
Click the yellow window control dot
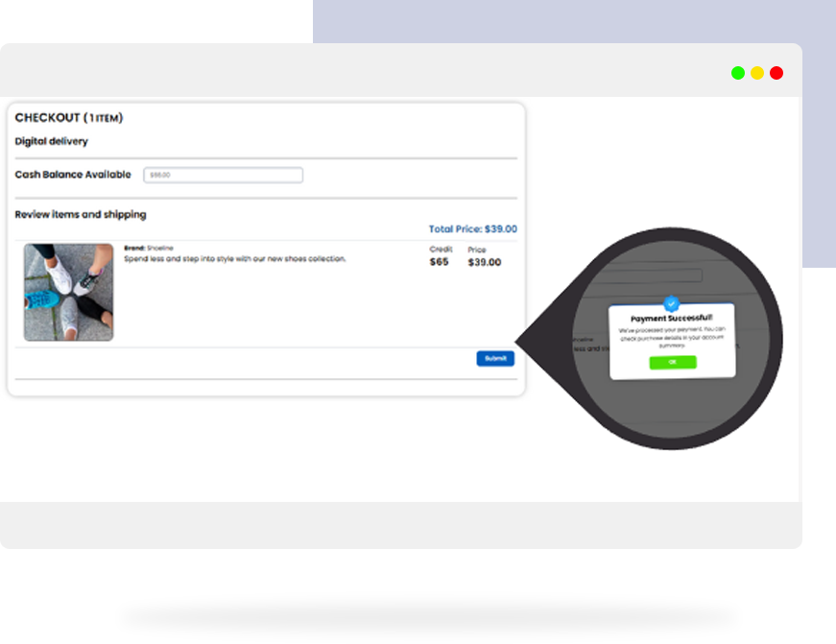pos(757,73)
